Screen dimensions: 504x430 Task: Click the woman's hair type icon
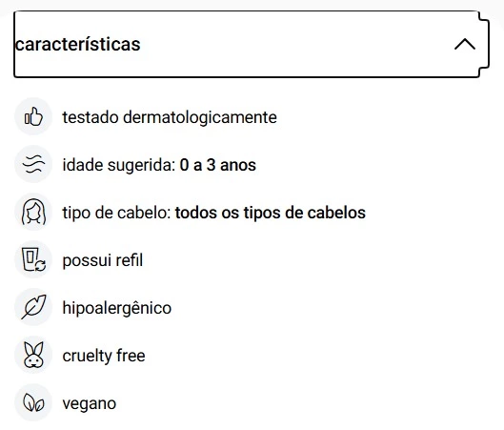33,212
